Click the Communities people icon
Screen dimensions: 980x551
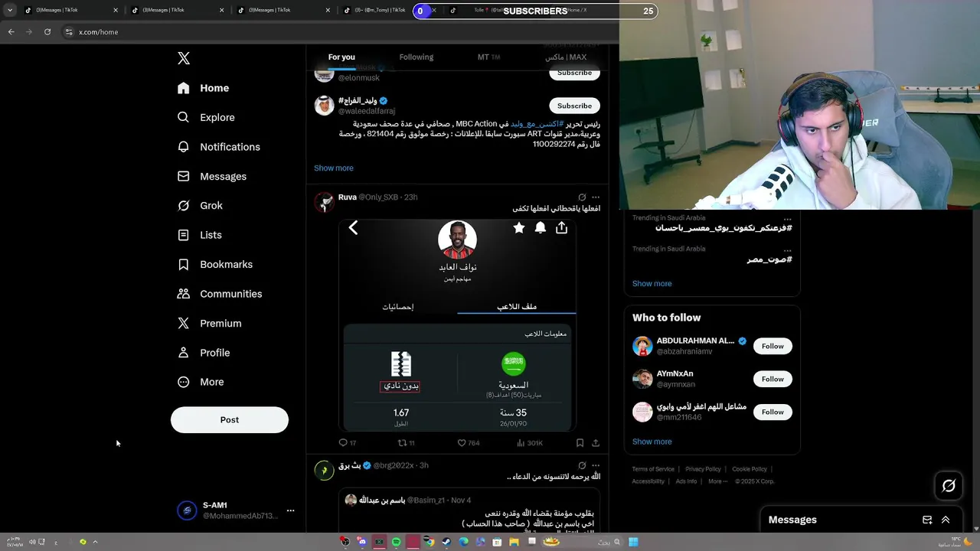pyautogui.click(x=184, y=294)
